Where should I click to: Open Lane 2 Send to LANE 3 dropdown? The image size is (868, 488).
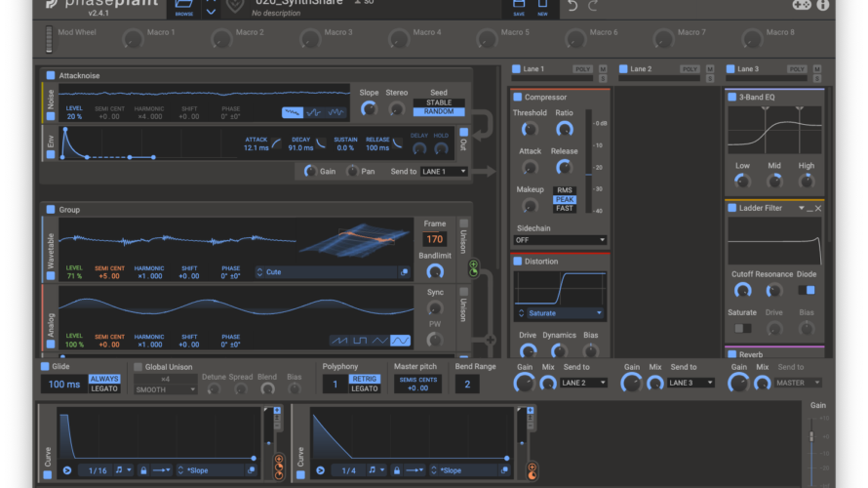(x=690, y=383)
